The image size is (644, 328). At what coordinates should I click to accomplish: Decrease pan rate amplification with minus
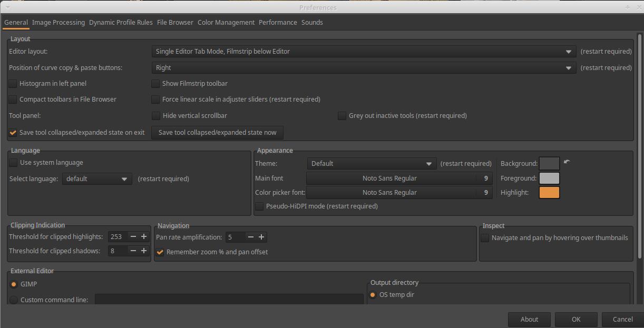251,237
